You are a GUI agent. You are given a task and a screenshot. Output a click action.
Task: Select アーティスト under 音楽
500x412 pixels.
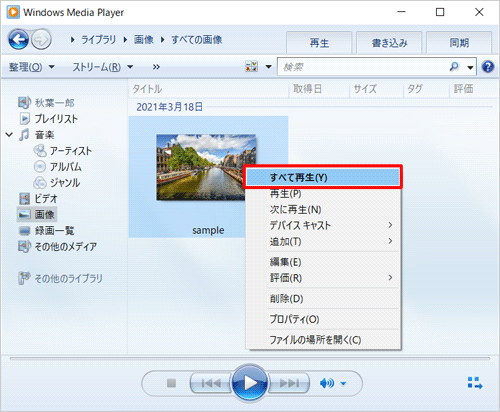tap(71, 151)
